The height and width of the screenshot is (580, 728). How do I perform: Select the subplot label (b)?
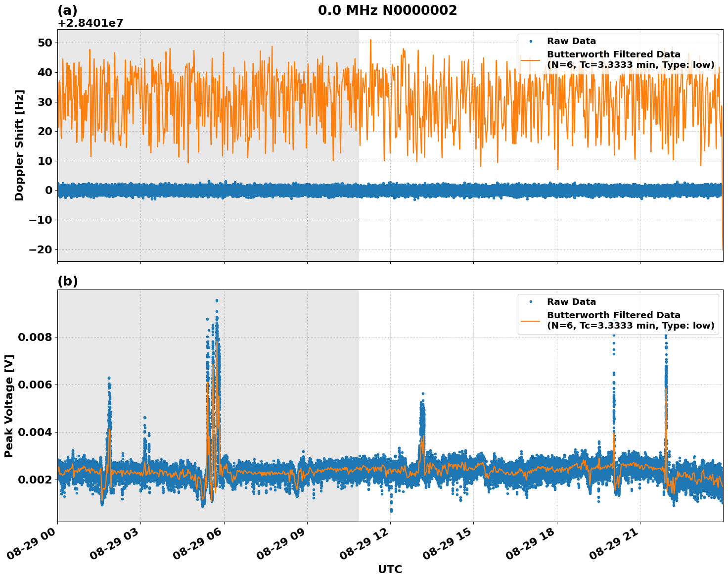pos(68,281)
